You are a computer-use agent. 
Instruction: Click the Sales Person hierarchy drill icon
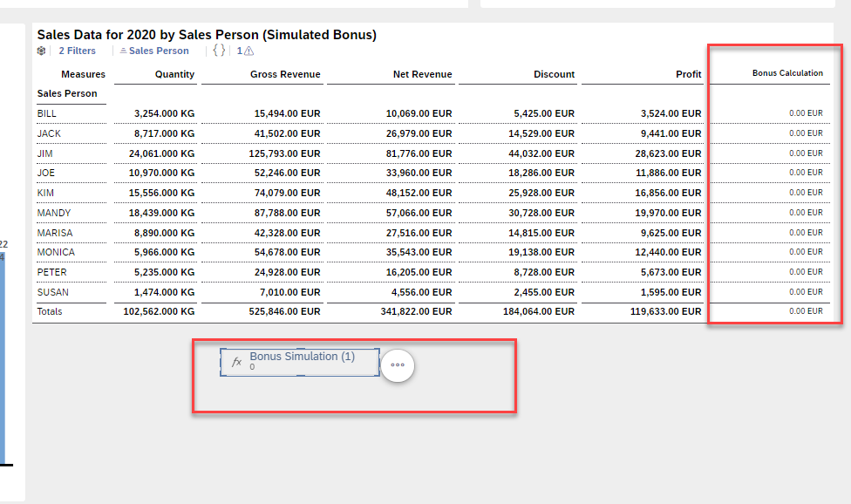[123, 51]
